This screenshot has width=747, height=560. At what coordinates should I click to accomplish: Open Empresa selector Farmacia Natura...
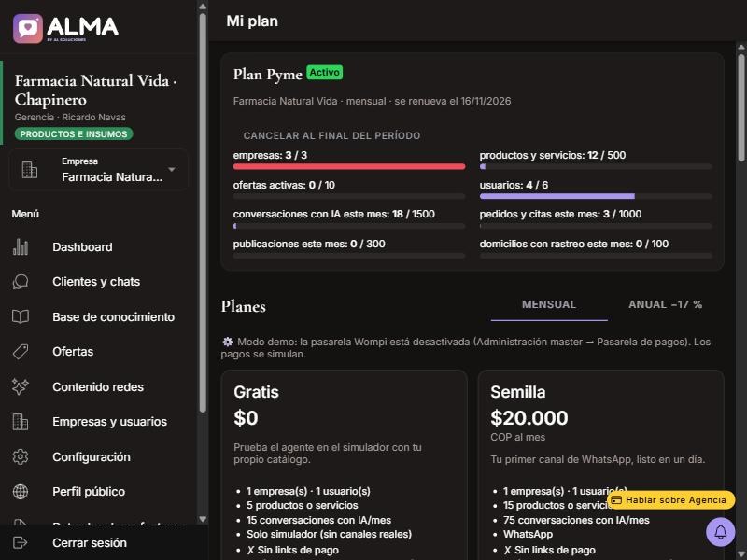pyautogui.click(x=99, y=170)
